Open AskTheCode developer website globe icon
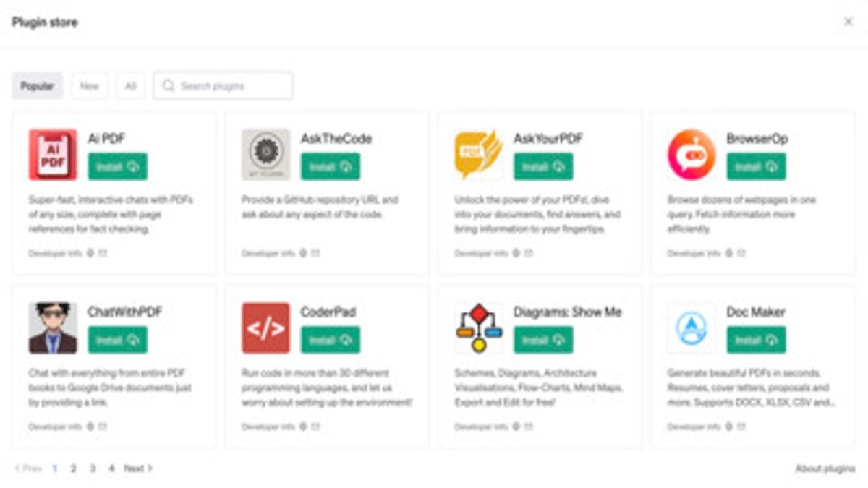This screenshot has height=488, width=868. [303, 254]
